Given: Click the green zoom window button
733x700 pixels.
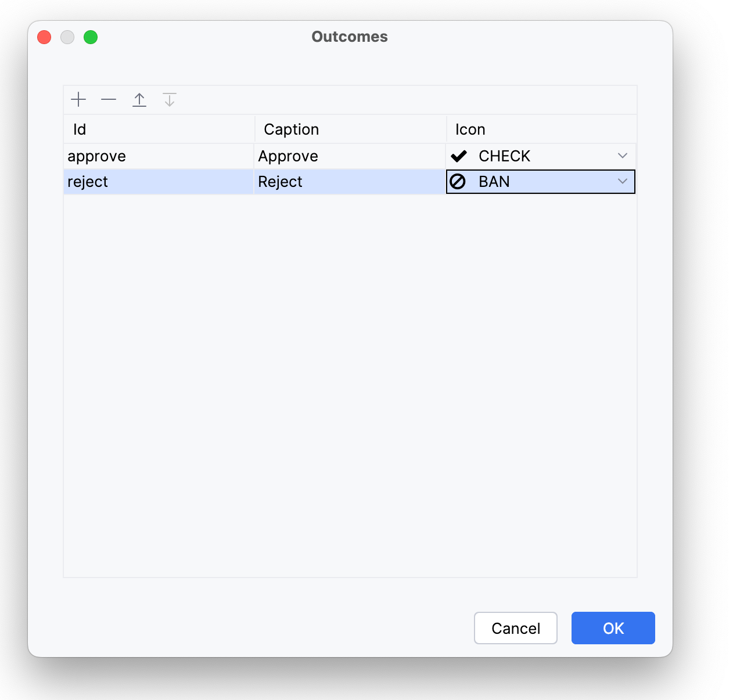Looking at the screenshot, I should click(x=91, y=37).
